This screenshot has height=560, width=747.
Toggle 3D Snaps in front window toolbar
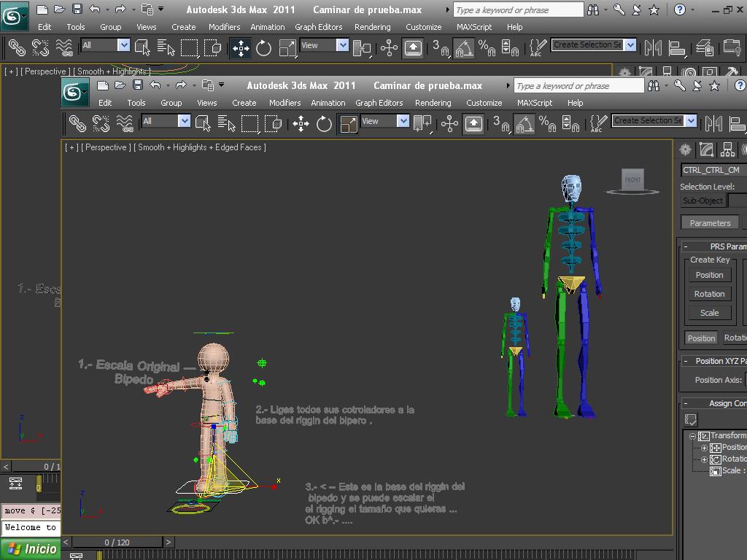(501, 124)
